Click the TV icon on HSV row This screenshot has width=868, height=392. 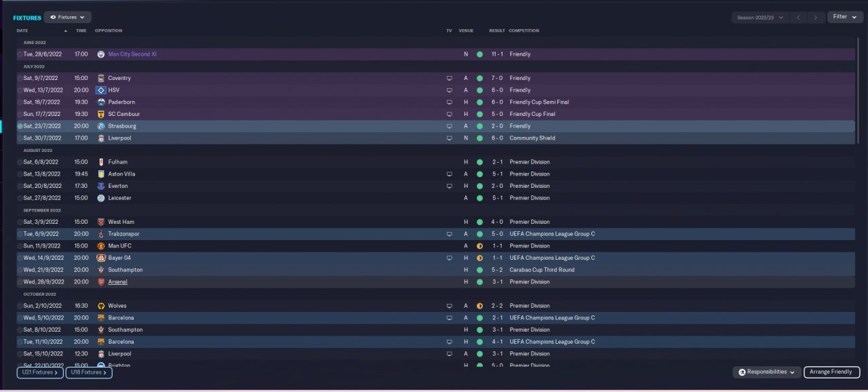[x=449, y=90]
